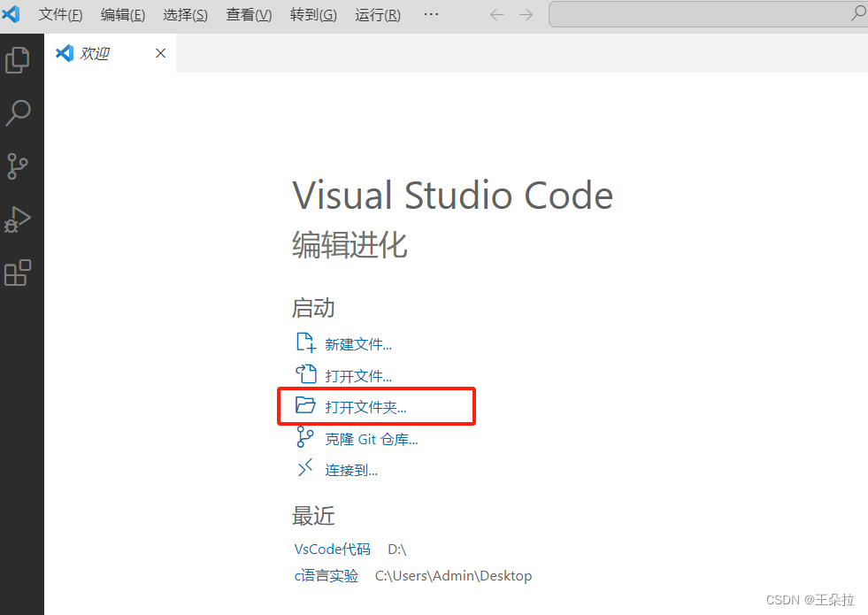
Task: Click the VS Code logo in title bar
Action: point(12,14)
